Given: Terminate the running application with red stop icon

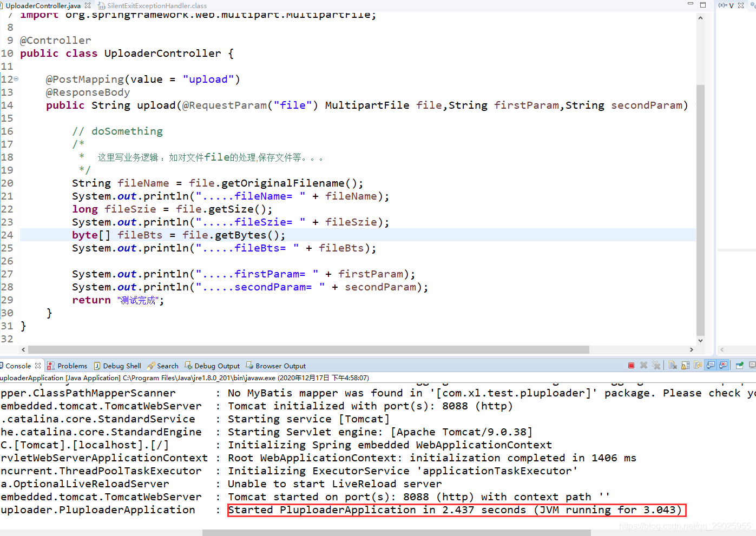Looking at the screenshot, I should tap(631, 366).
